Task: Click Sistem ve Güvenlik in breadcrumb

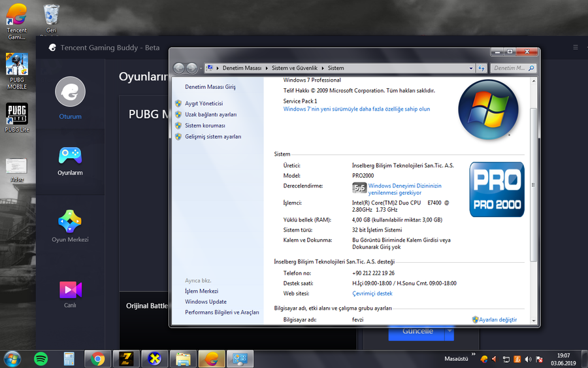Action: click(x=295, y=68)
